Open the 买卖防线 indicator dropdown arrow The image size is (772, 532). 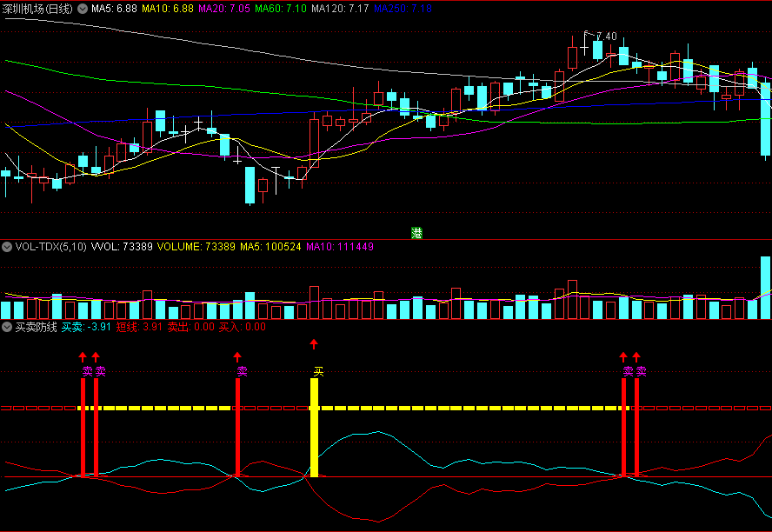(x=7, y=327)
